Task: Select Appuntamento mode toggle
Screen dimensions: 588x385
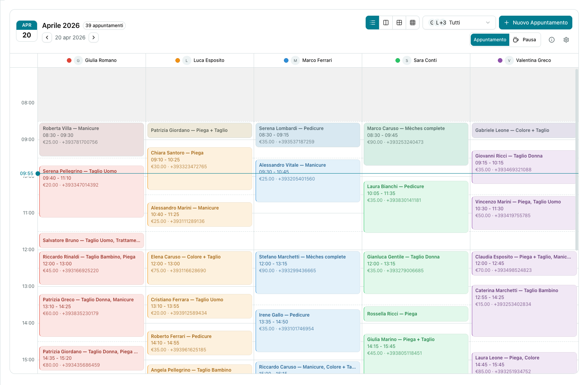Action: click(490, 40)
